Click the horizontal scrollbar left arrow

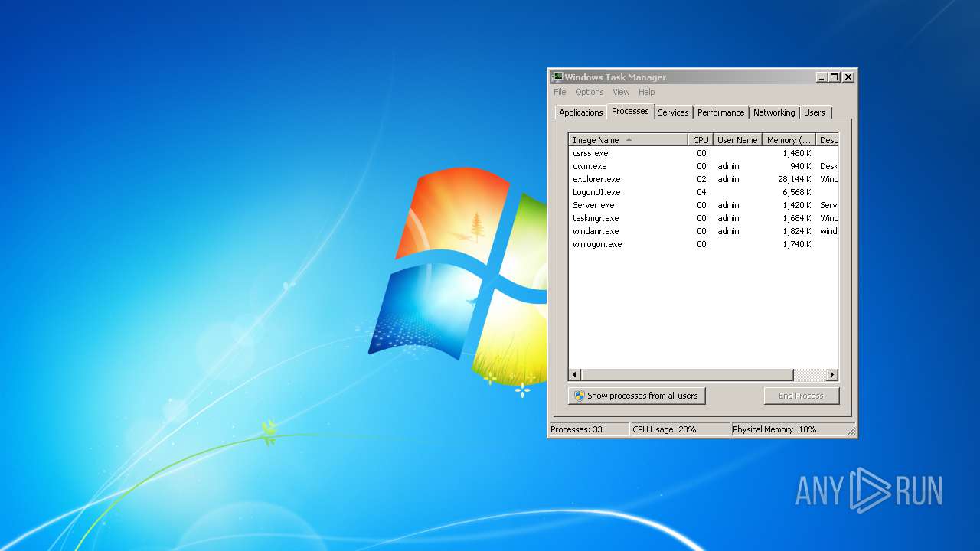point(575,375)
